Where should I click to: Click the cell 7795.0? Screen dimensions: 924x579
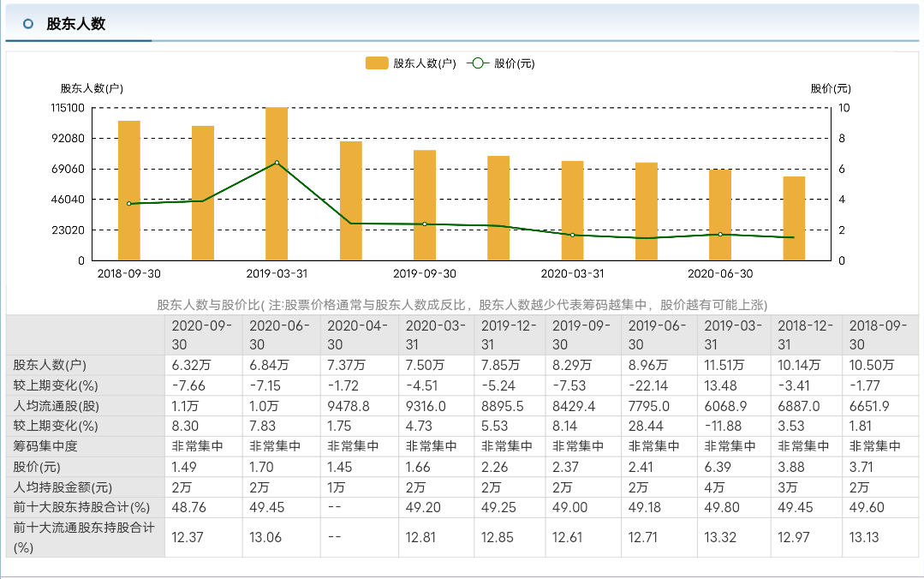coord(648,406)
